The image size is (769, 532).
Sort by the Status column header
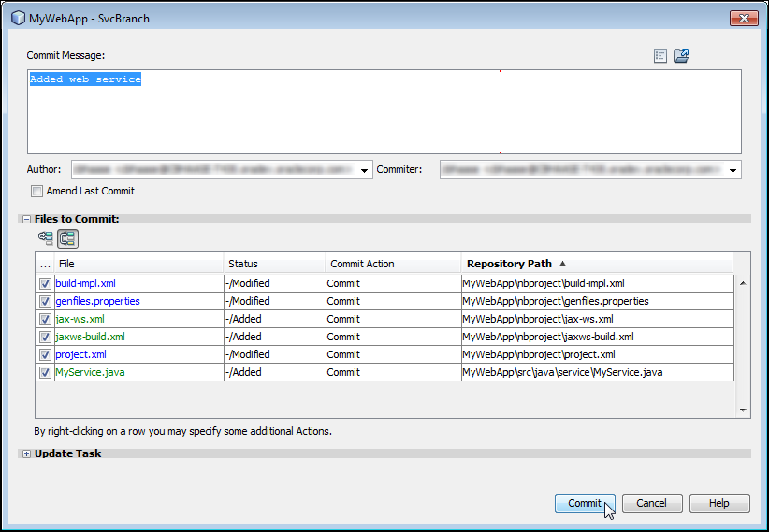(275, 264)
